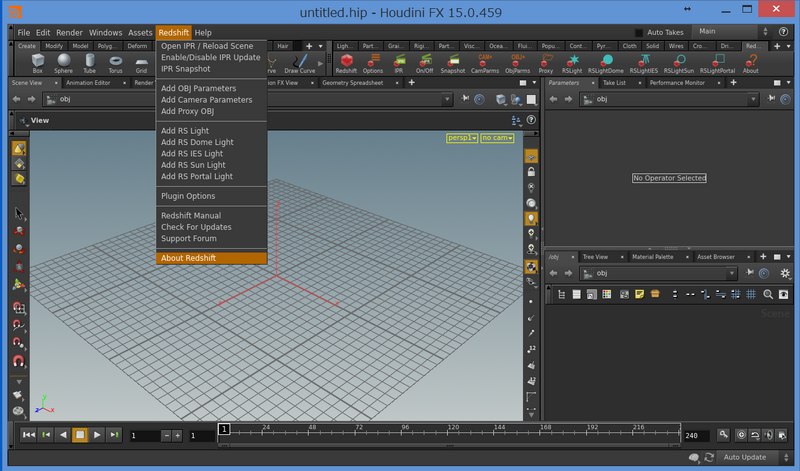Launch the Redshift IPR shelf tool
800x471 pixels.
tap(399, 63)
